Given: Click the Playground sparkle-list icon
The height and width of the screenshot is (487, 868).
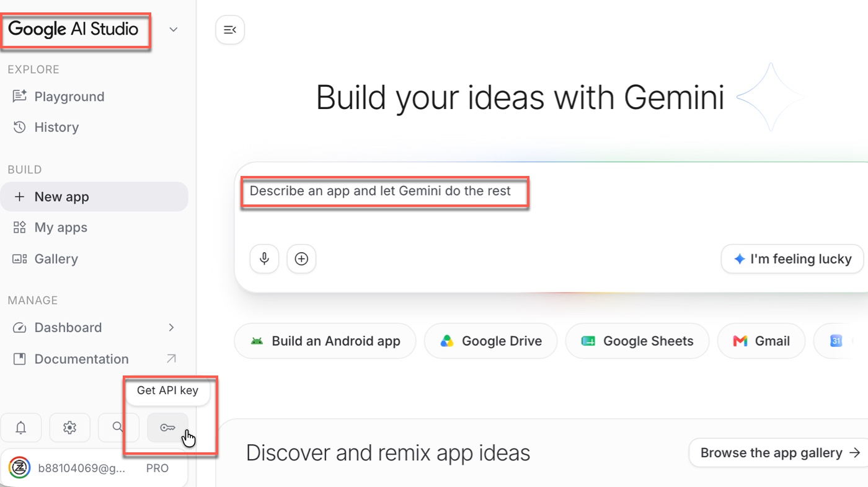Looking at the screenshot, I should 20,96.
